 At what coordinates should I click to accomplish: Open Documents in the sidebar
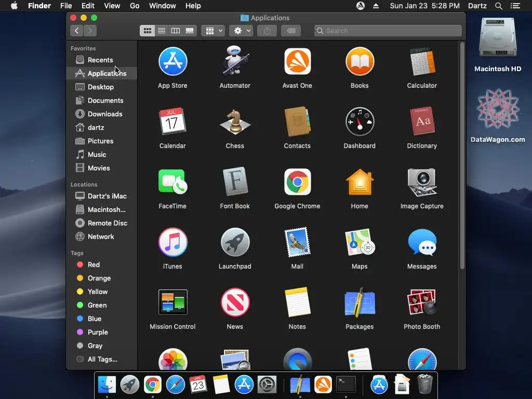pyautogui.click(x=102, y=101)
